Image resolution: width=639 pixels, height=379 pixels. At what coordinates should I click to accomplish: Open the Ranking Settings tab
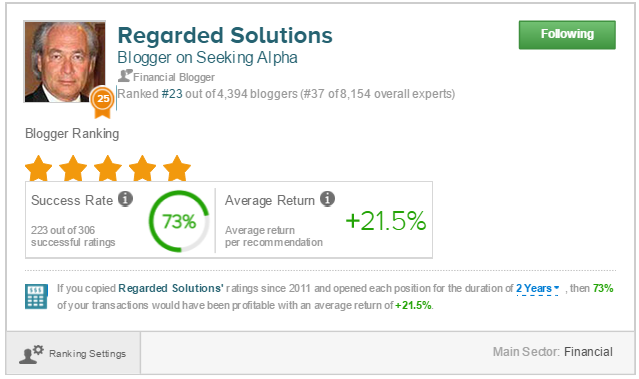(x=73, y=353)
